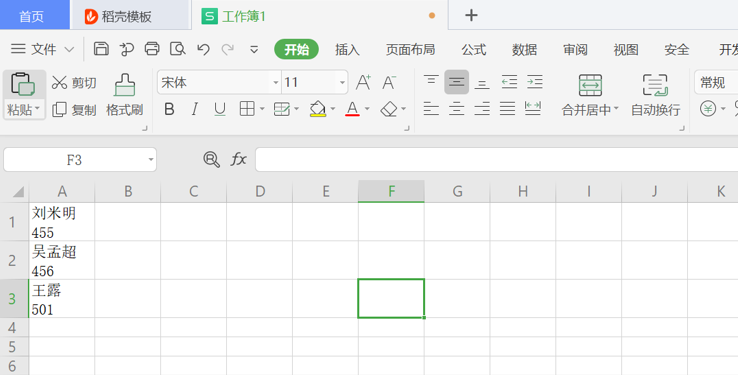Open the Name Box dropdown arrow

[151, 160]
